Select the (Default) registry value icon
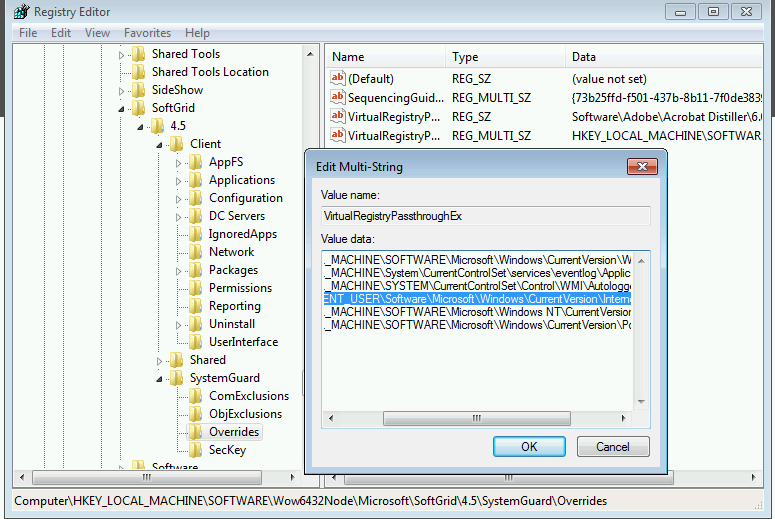This screenshot has width=775, height=519. [x=338, y=78]
